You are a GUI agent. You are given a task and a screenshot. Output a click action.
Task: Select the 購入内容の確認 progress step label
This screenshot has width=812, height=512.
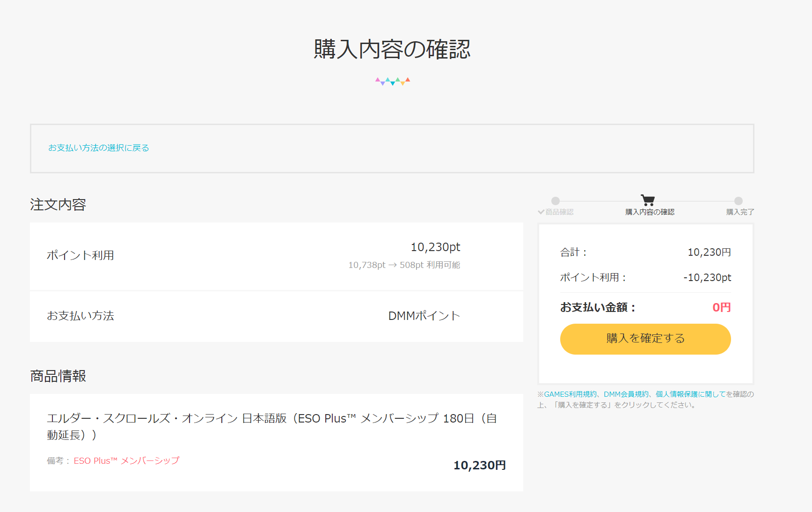[x=650, y=212]
